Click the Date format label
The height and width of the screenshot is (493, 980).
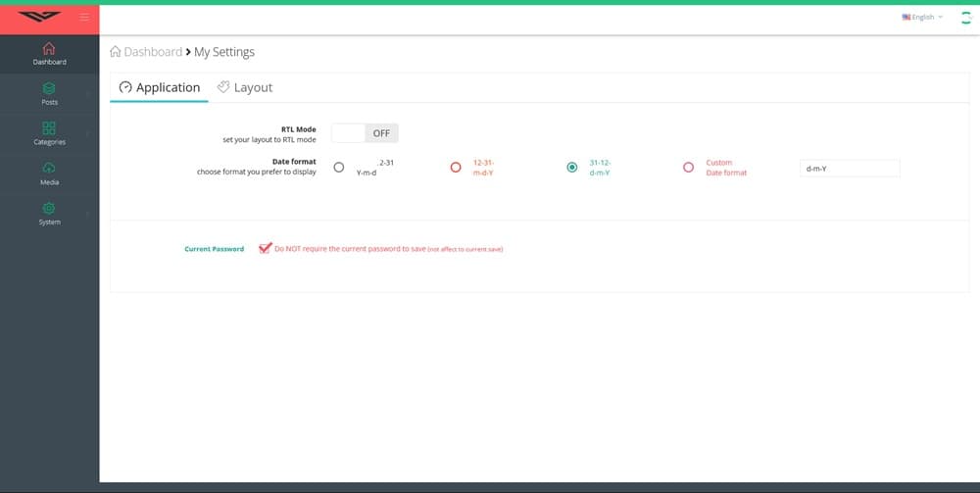click(x=294, y=161)
